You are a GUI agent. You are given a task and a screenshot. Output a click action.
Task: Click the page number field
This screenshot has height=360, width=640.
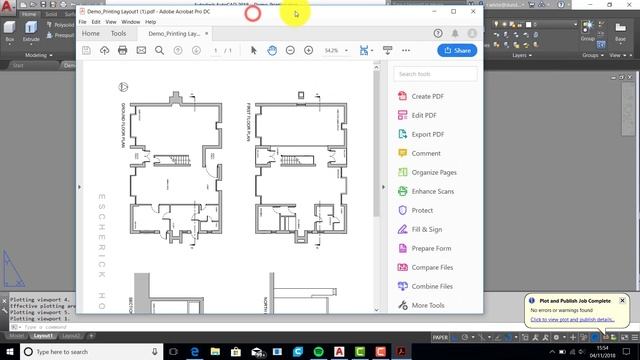[x=216, y=51]
